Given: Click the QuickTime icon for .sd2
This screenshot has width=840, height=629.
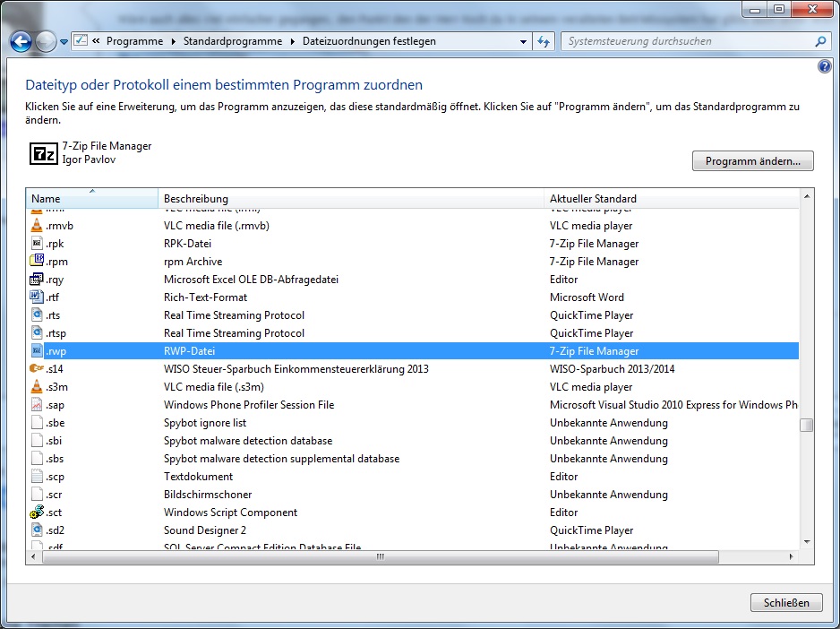Looking at the screenshot, I should coord(36,530).
